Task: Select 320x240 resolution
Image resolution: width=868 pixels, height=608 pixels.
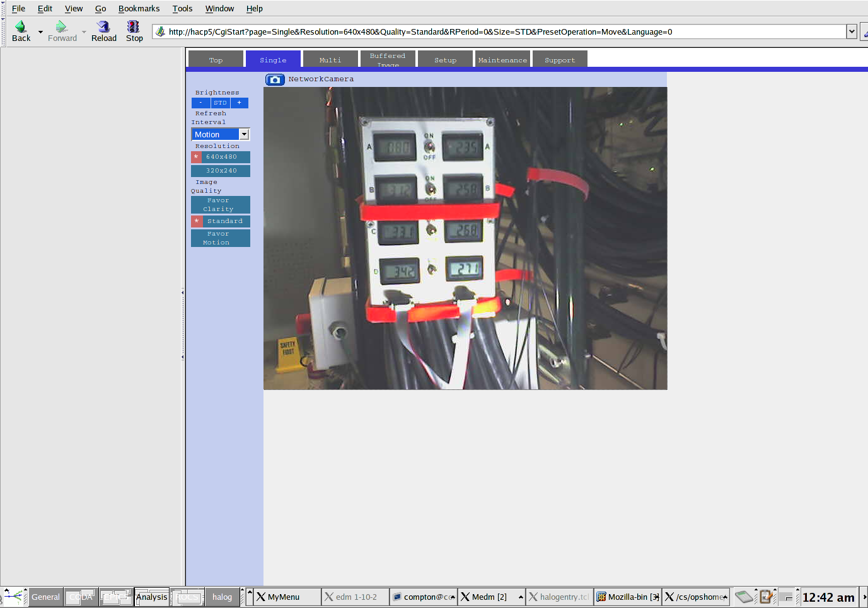Action: (x=221, y=171)
